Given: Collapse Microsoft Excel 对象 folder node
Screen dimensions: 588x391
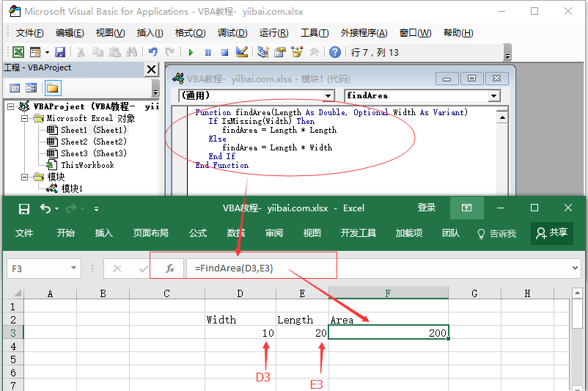Looking at the screenshot, I should click(24, 118).
